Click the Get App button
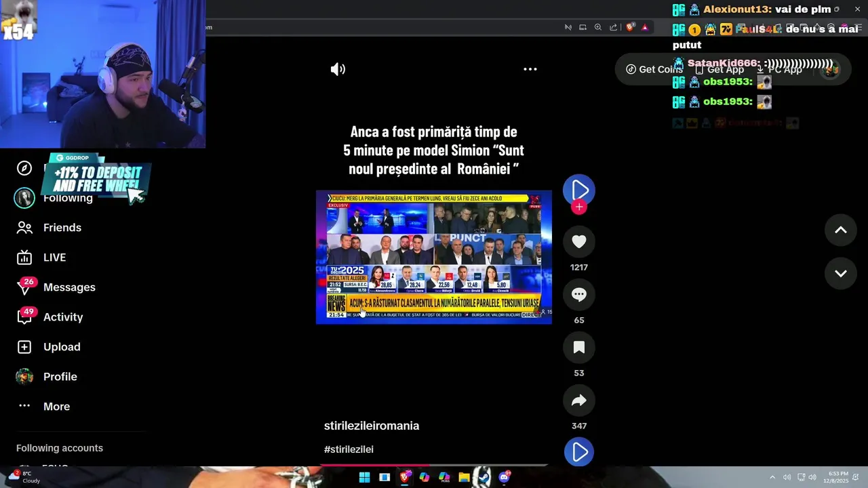This screenshot has height=488, width=868. click(719, 69)
